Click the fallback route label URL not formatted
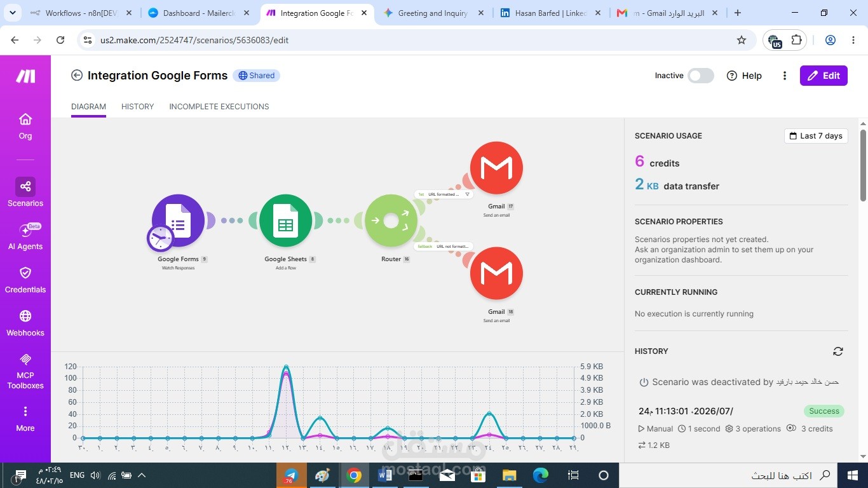This screenshot has height=488, width=868. coord(445,247)
